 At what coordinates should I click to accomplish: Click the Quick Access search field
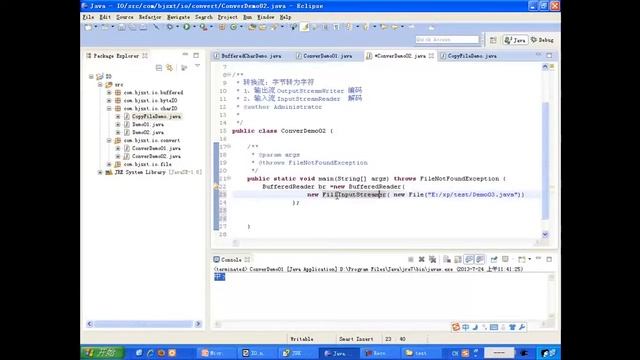tap(447, 40)
